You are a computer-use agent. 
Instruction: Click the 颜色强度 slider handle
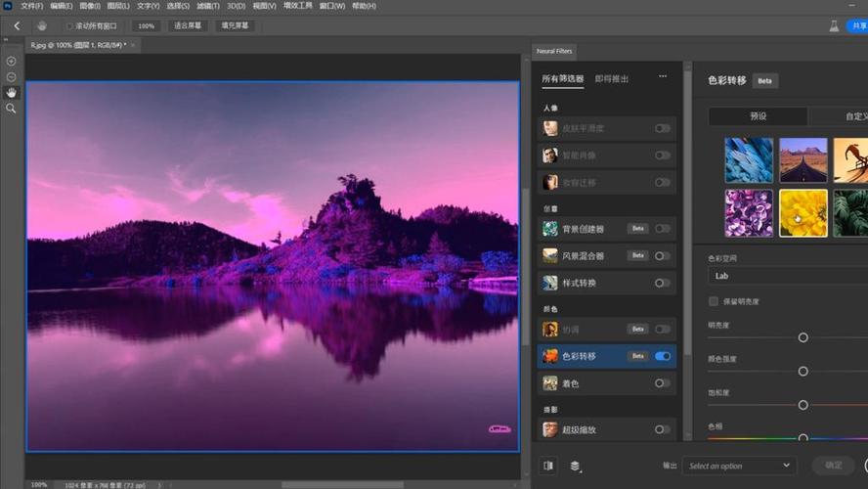[803, 371]
